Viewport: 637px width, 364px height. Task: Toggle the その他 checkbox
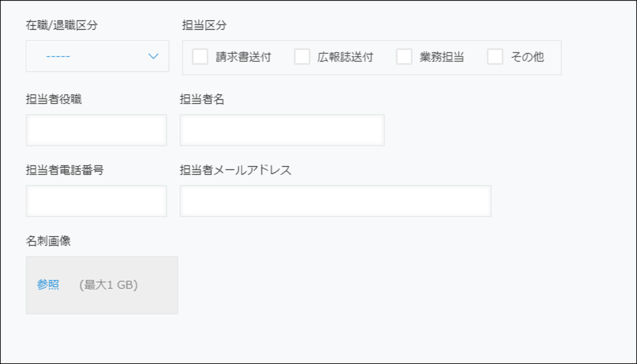click(x=495, y=56)
